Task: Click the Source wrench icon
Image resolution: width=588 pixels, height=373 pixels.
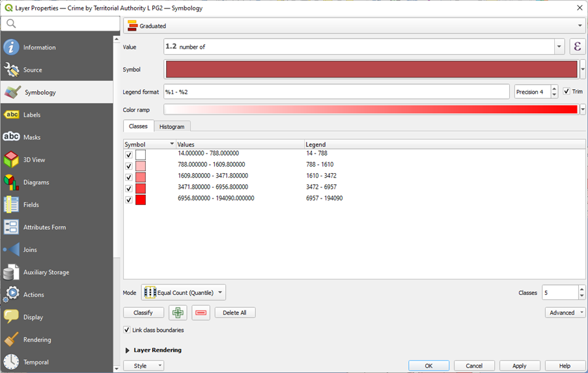Action: pyautogui.click(x=11, y=70)
